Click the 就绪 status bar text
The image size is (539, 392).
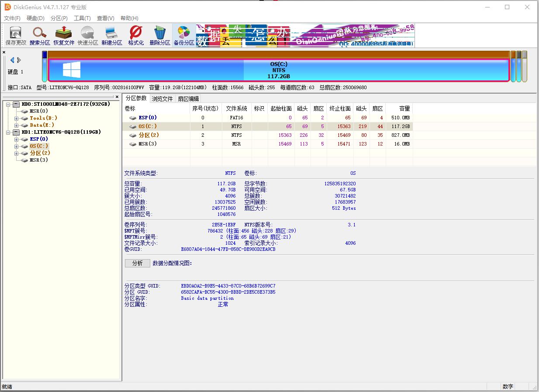pyautogui.click(x=7, y=387)
